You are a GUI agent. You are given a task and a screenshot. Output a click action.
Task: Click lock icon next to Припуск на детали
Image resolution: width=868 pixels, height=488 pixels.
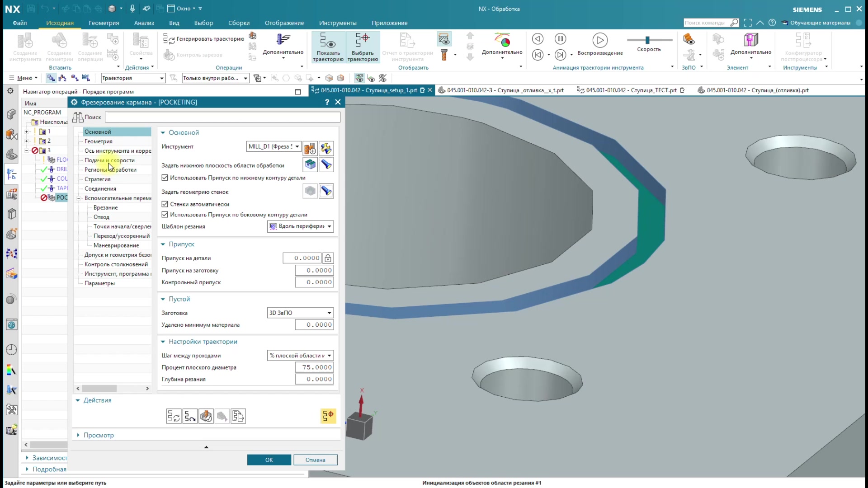(328, 258)
